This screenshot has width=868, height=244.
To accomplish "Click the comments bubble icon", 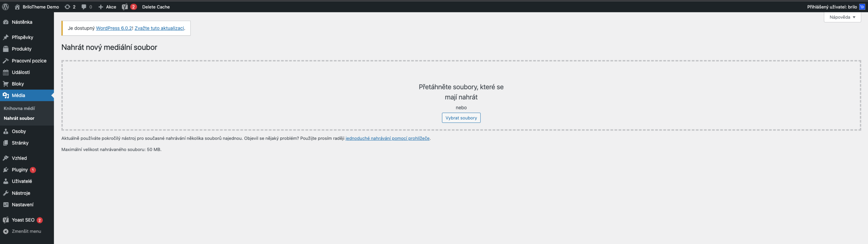I will coord(84,7).
